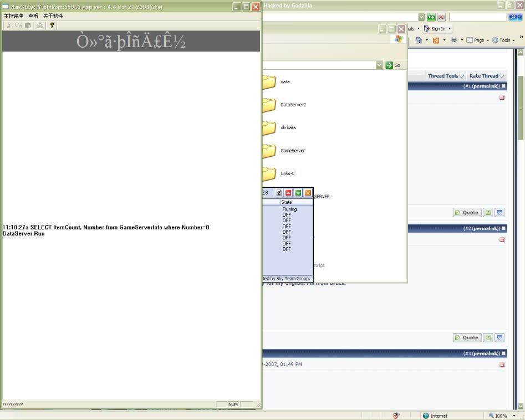Screen dimensions: 525x420
Task: Open the browser Tools dropdown menu
Action: 503,40
